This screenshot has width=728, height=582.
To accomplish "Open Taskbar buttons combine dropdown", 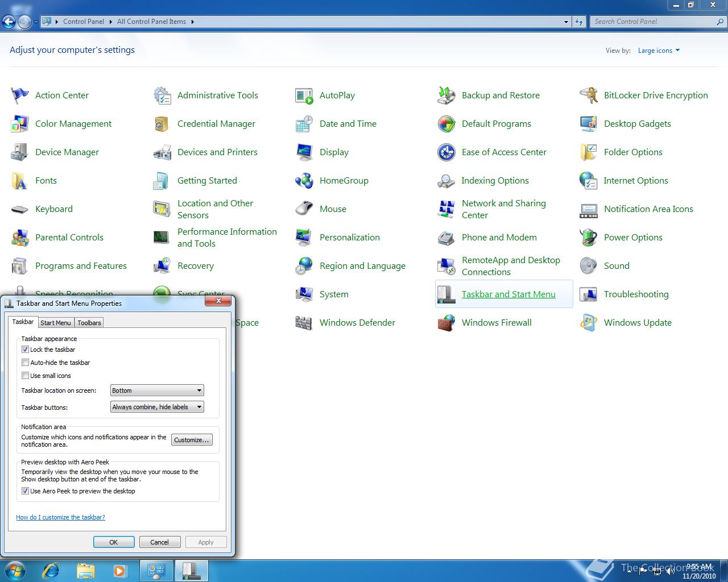I will [157, 407].
